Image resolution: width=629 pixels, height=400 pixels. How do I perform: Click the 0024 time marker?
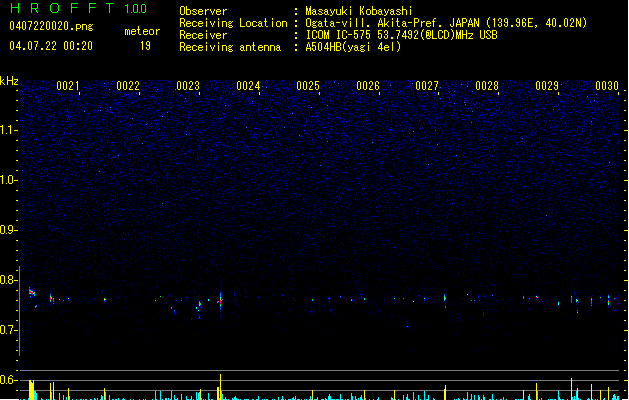click(248, 86)
